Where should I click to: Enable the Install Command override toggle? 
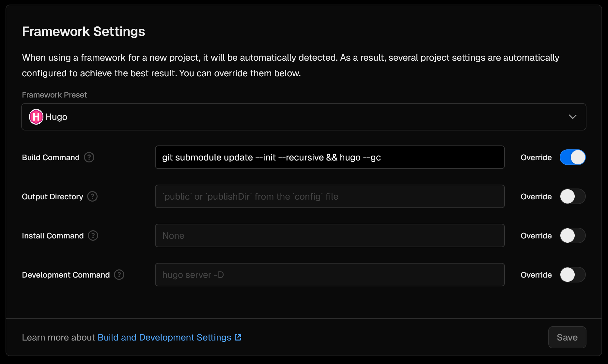tap(573, 235)
